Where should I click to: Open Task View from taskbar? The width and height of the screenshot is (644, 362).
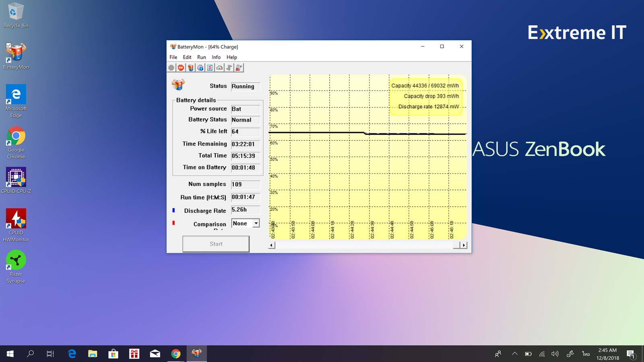(x=50, y=354)
